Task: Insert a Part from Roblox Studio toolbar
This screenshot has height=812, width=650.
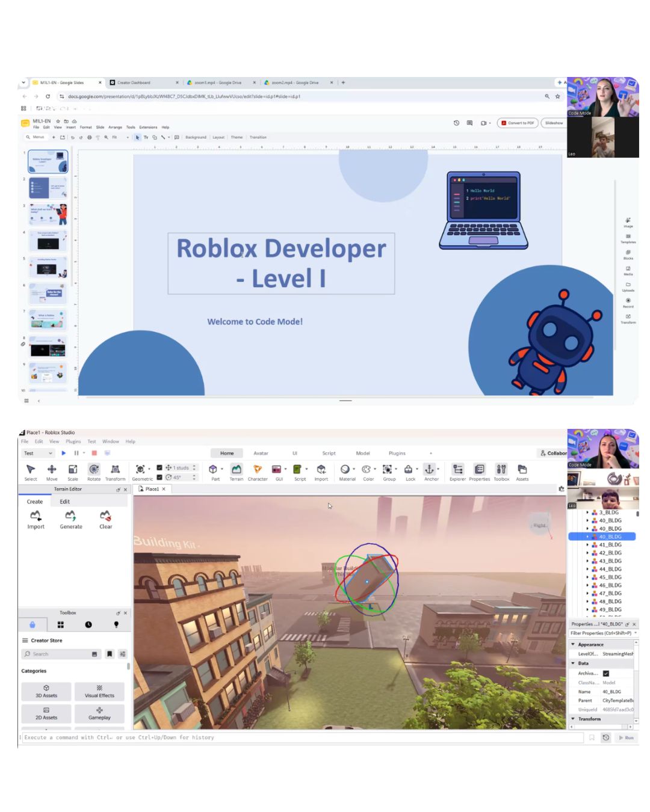Action: click(214, 472)
